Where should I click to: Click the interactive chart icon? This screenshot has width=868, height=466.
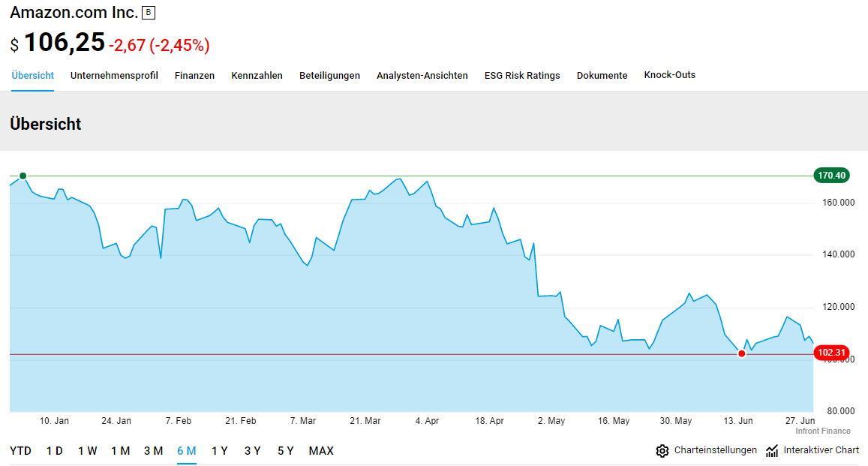772,451
